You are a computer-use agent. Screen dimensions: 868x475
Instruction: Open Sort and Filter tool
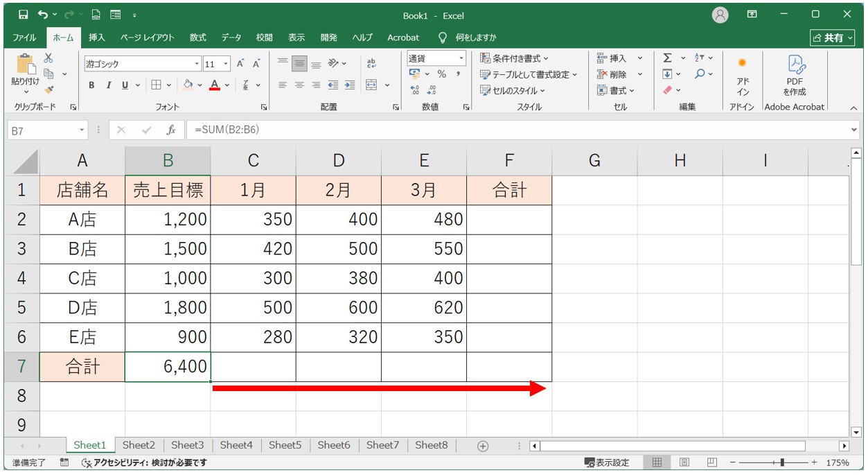[700, 58]
